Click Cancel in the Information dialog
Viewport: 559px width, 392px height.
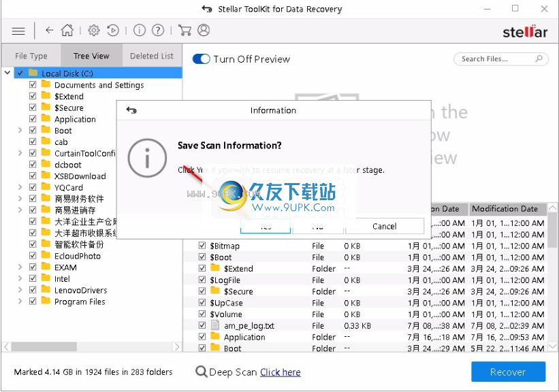click(384, 227)
